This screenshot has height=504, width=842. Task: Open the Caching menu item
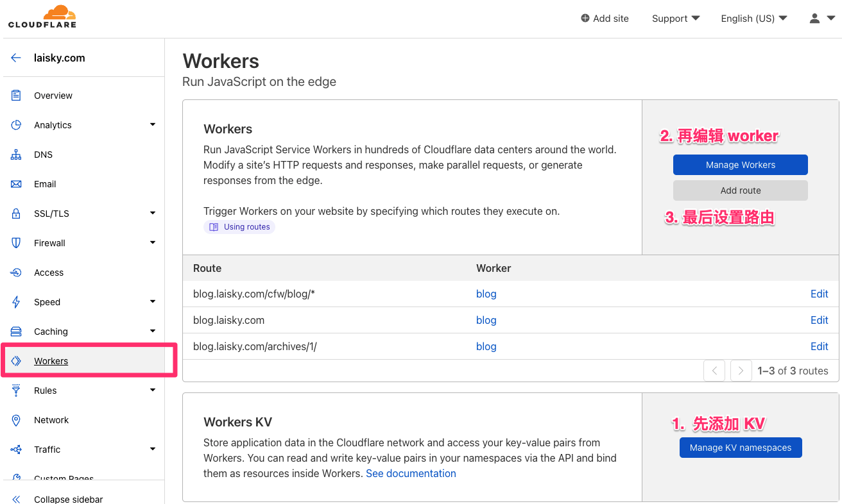51,332
